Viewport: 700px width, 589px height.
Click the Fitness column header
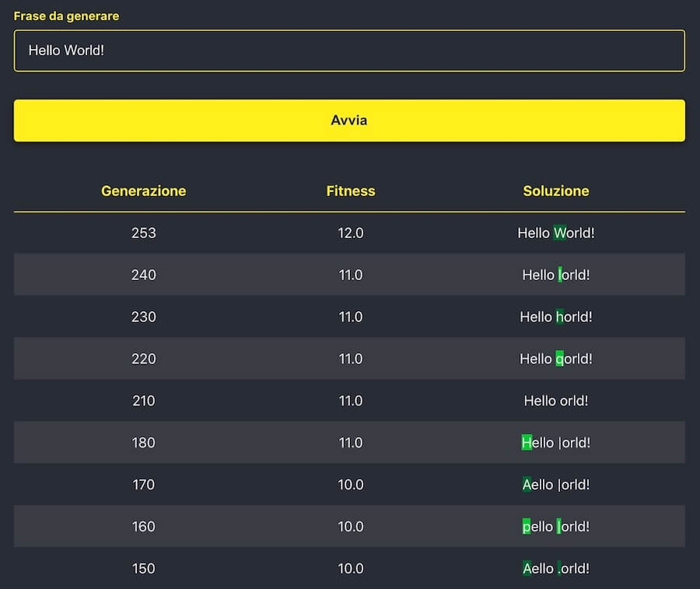tap(351, 191)
